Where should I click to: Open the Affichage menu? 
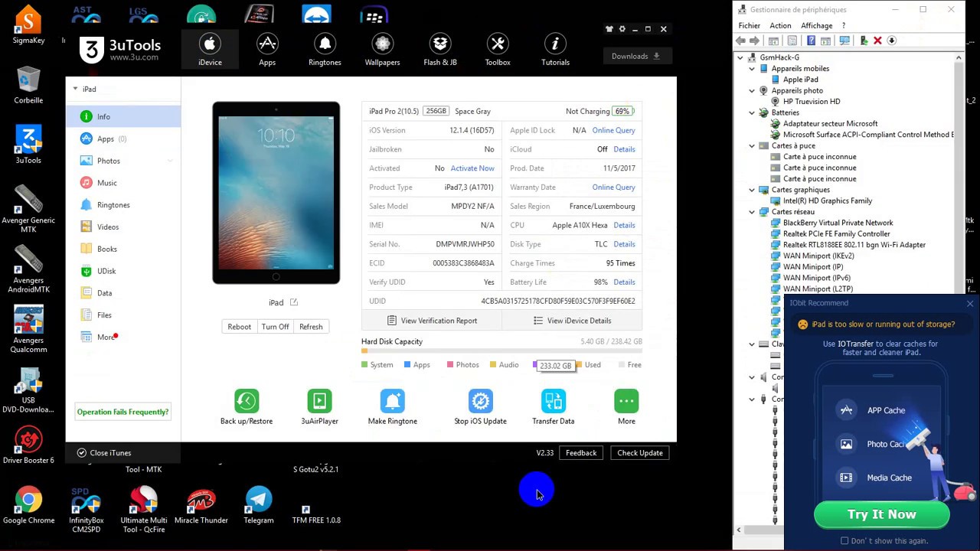(x=816, y=25)
